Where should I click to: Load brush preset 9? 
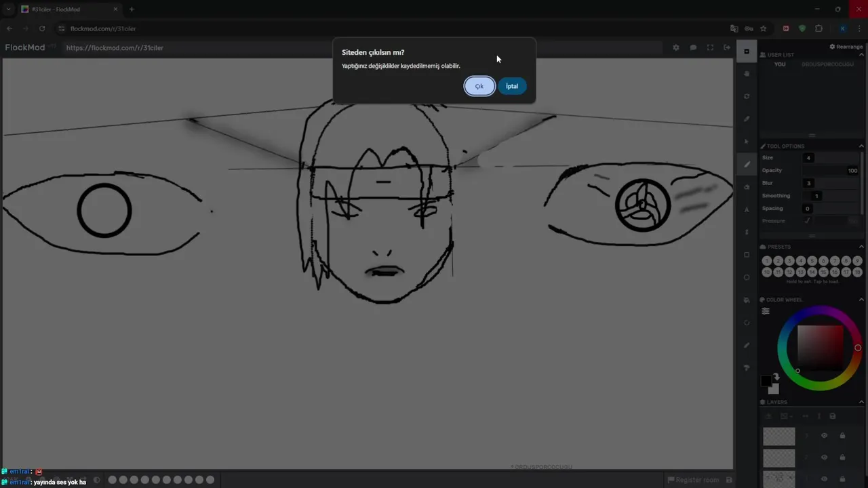coord(857,261)
